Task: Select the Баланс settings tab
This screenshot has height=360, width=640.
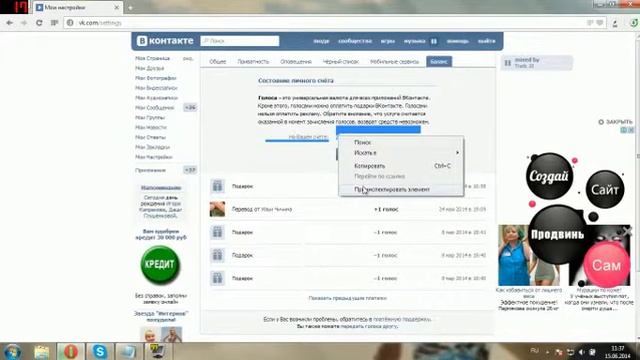Action: [x=439, y=62]
